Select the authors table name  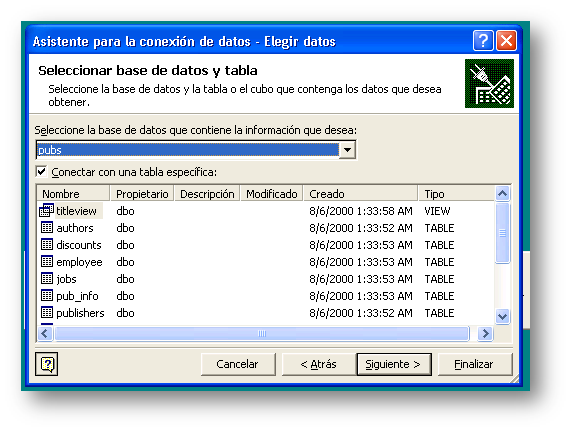[x=75, y=228]
